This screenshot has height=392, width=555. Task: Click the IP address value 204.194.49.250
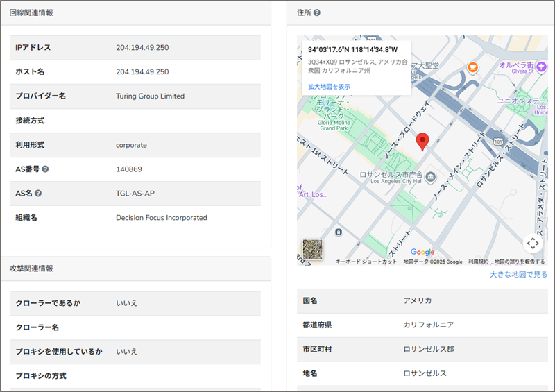pyautogui.click(x=142, y=48)
